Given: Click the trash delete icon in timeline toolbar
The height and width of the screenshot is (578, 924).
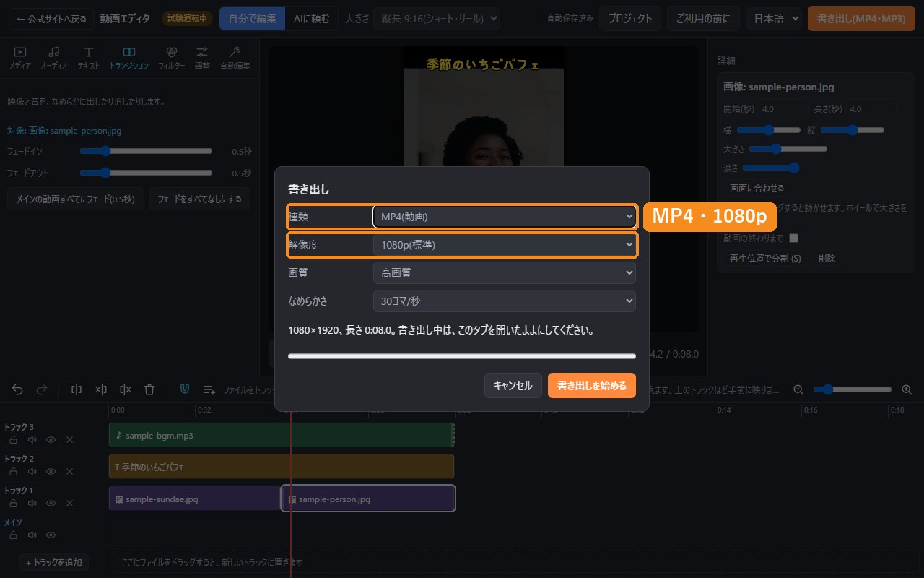Looking at the screenshot, I should [149, 389].
